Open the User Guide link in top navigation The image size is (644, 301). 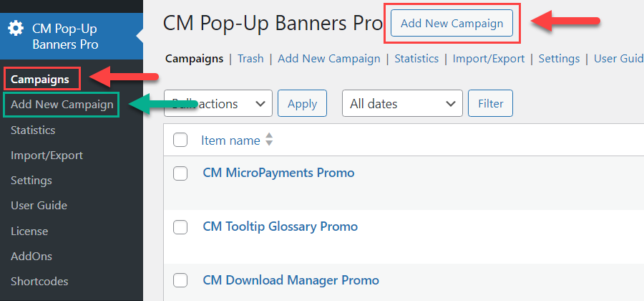click(x=618, y=59)
